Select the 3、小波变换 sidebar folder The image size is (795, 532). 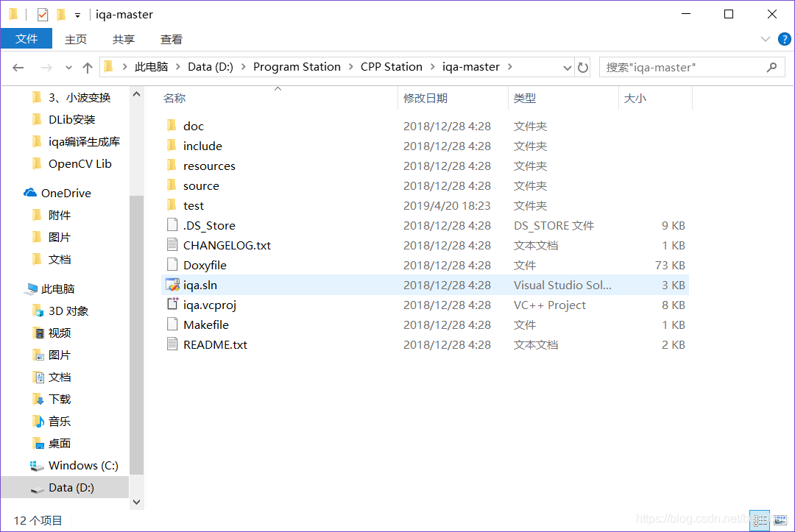point(79,97)
